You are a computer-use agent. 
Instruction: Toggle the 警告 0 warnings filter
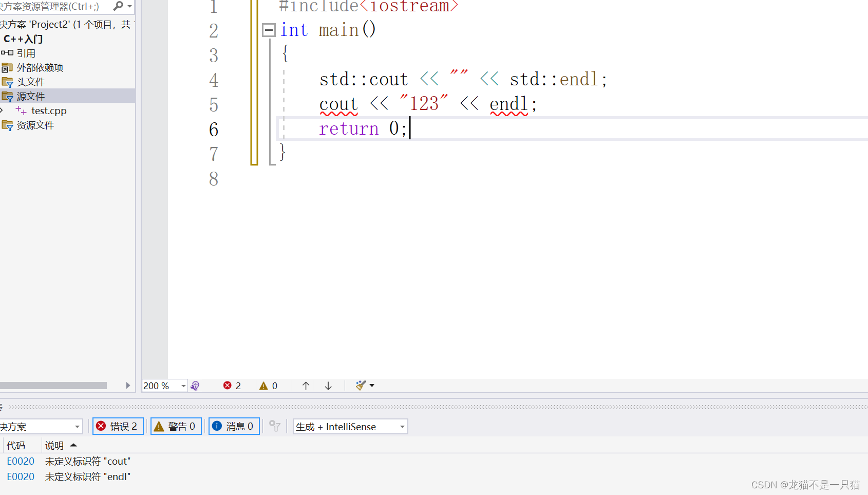point(176,426)
